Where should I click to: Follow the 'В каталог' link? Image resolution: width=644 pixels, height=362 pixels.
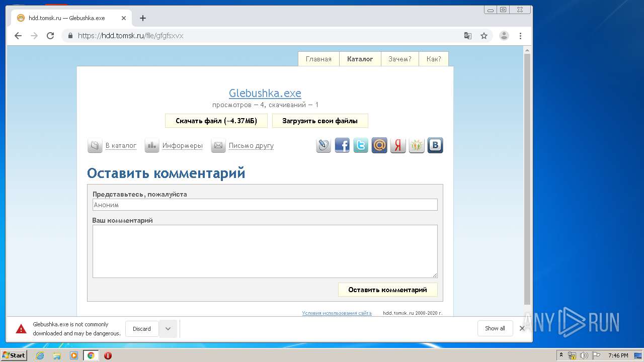(x=121, y=146)
